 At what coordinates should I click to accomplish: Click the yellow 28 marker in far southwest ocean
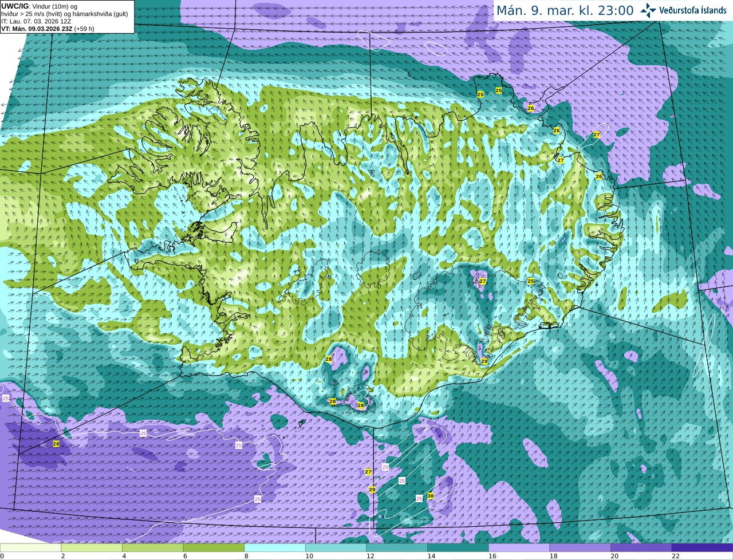56,444
